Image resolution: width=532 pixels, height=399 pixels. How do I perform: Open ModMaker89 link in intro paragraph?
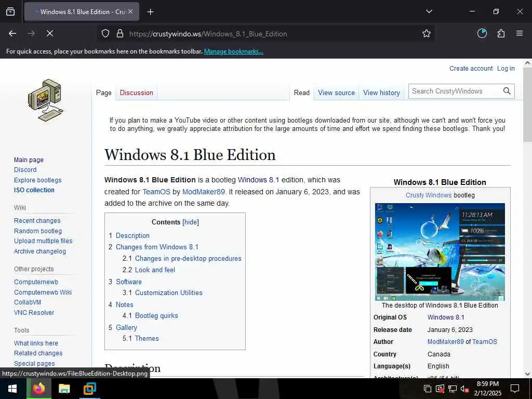coord(204,192)
